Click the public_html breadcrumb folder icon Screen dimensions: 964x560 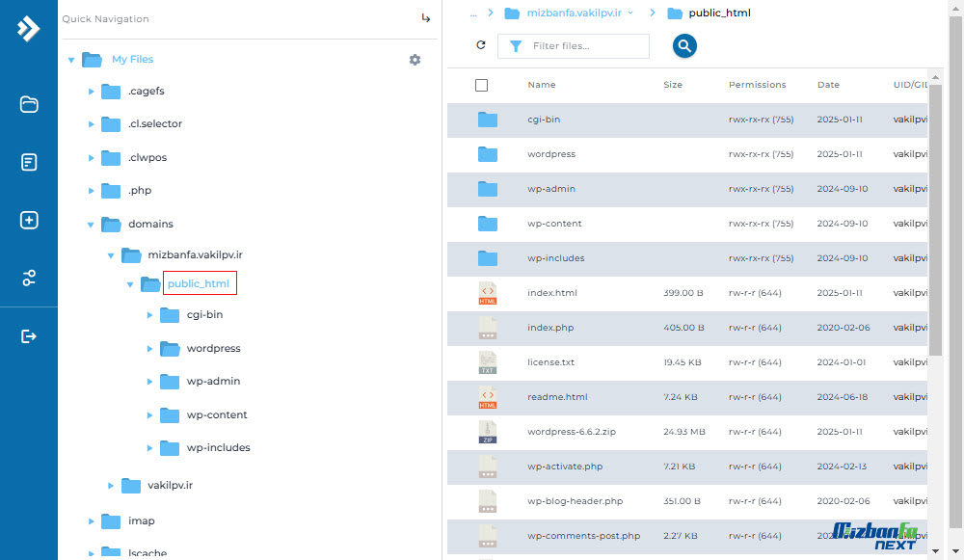[x=675, y=13]
